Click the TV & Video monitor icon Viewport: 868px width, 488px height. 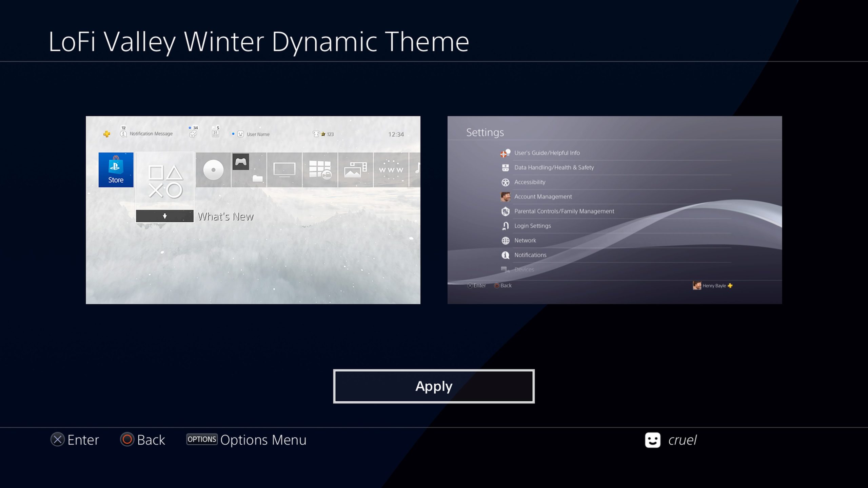(284, 169)
